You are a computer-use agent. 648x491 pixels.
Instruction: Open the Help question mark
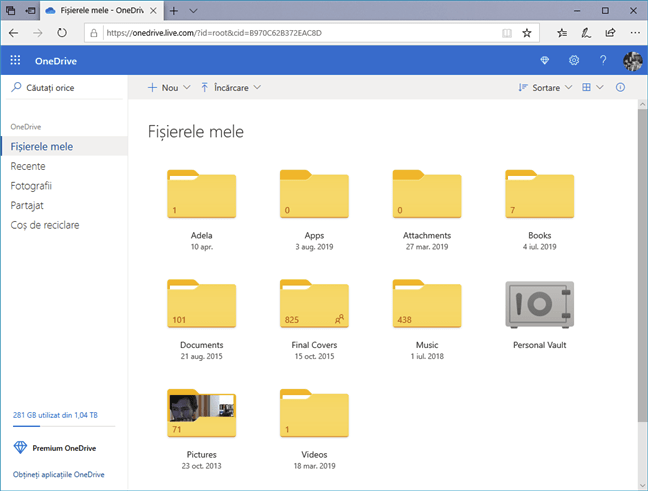pos(603,60)
